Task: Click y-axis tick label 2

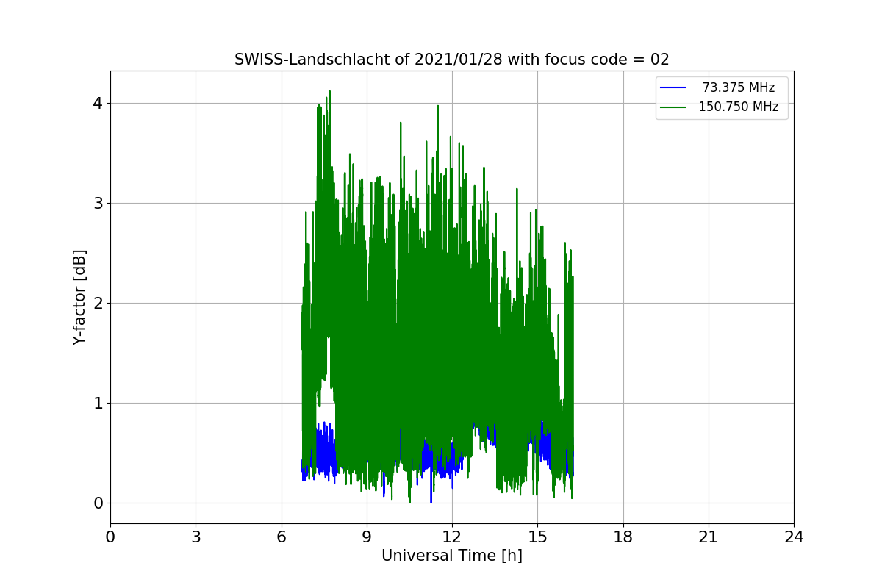Action: (98, 303)
